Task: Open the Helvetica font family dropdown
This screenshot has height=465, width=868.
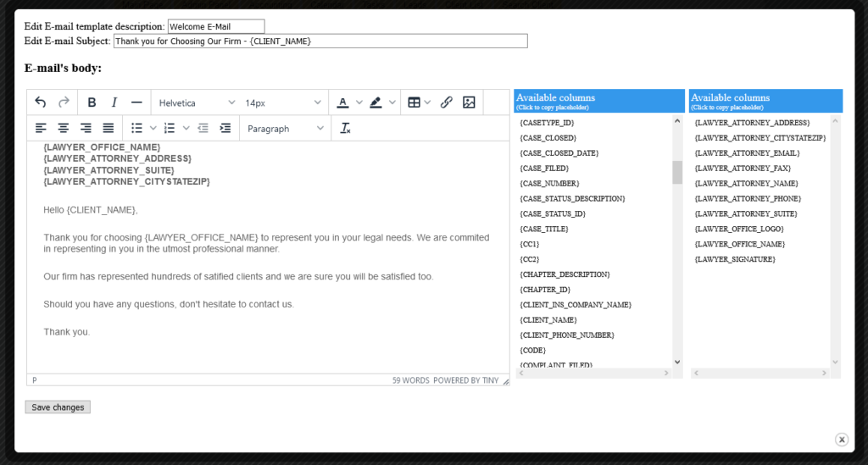Action: click(x=197, y=102)
